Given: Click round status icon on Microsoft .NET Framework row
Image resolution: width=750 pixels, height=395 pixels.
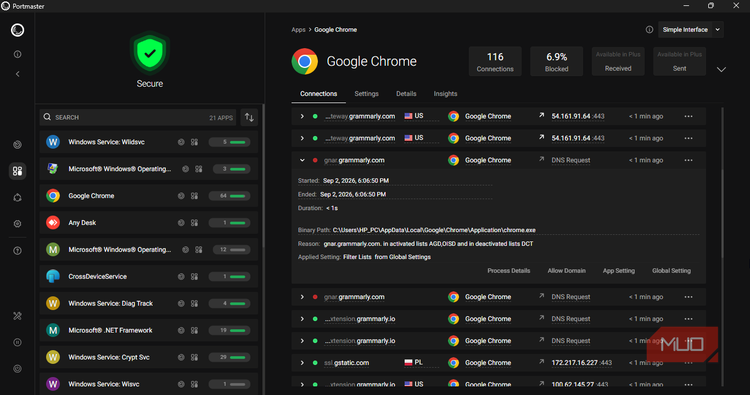Looking at the screenshot, I should pyautogui.click(x=181, y=330).
